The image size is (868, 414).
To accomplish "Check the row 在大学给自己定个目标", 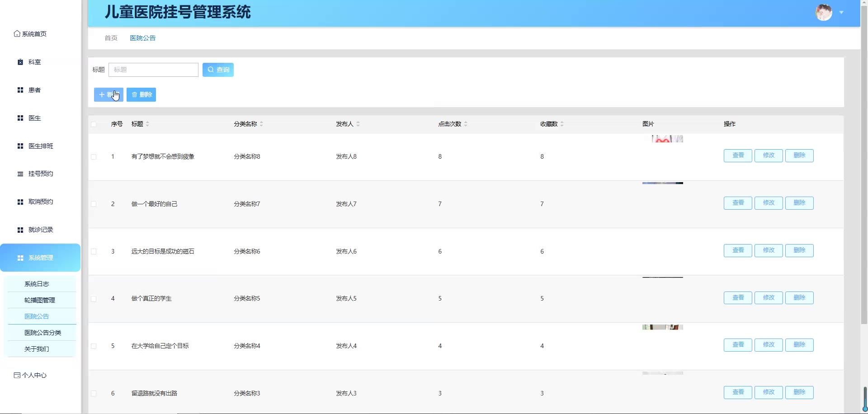I will tap(94, 346).
